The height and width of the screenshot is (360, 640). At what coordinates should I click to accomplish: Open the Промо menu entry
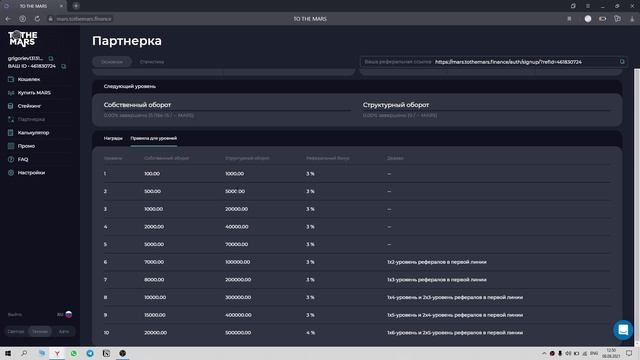[x=26, y=146]
